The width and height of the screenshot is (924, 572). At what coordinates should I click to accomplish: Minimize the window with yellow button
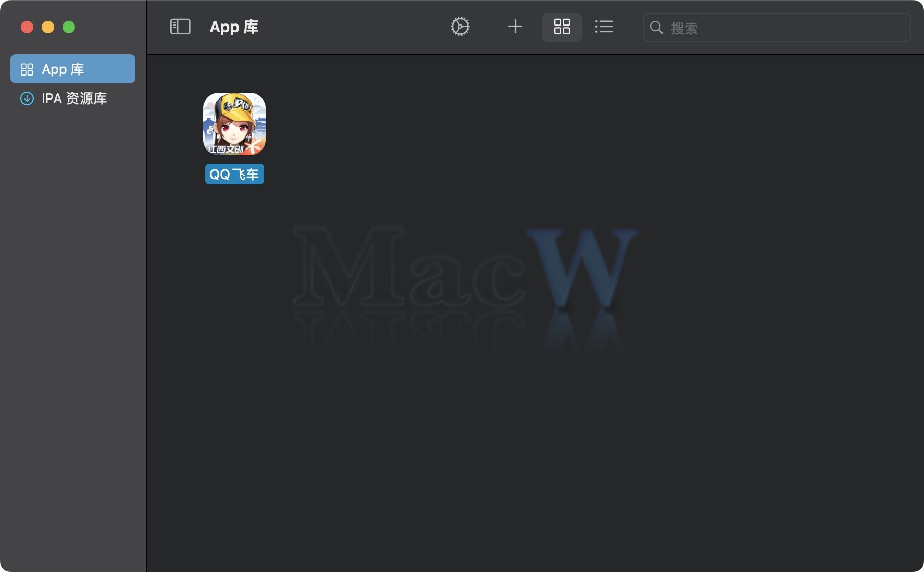[48, 27]
